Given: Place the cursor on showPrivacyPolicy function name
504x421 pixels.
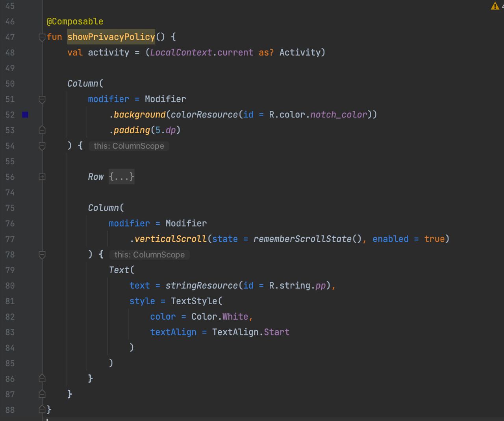Looking at the screenshot, I should click(111, 37).
